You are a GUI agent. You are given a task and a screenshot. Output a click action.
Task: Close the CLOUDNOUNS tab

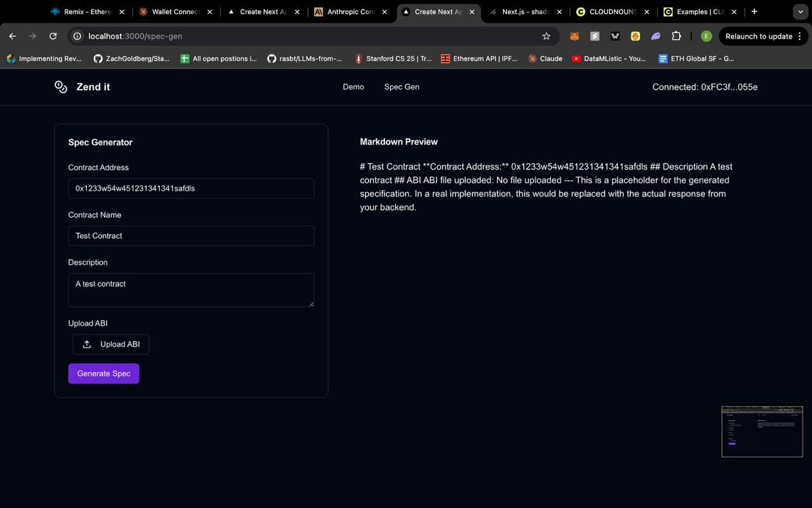[646, 11]
